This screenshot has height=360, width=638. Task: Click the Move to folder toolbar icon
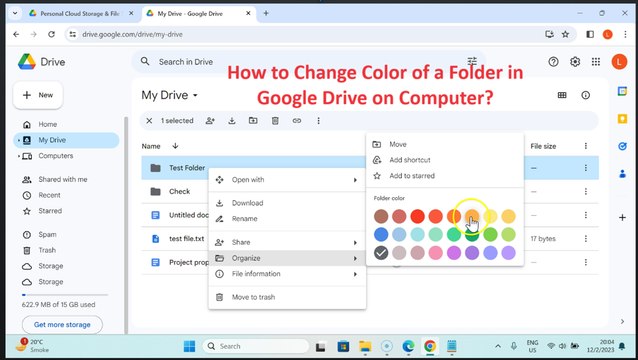coord(253,121)
